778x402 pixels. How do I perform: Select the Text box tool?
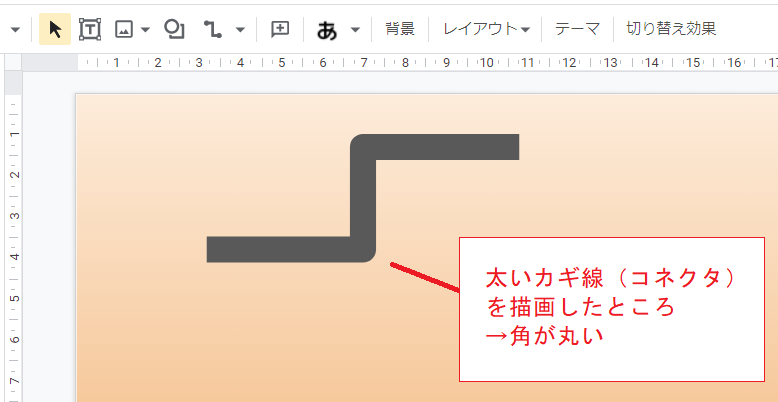click(x=90, y=29)
